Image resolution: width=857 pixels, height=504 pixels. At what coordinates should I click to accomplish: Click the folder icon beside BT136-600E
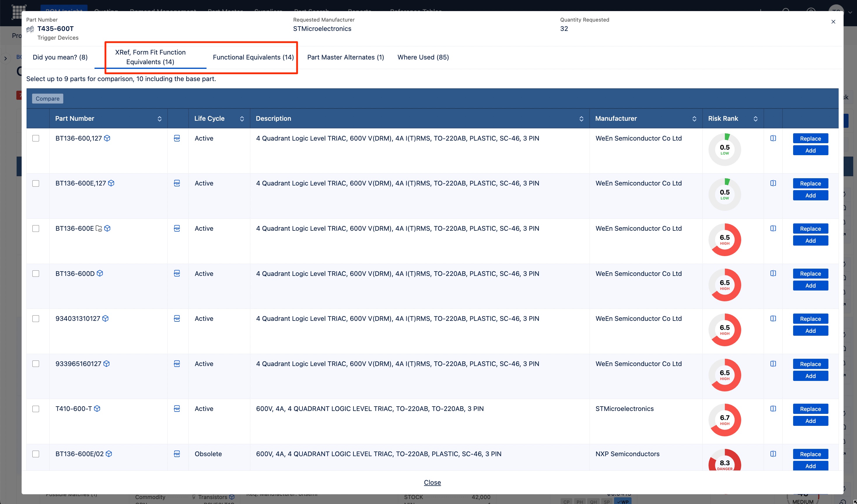coord(99,228)
